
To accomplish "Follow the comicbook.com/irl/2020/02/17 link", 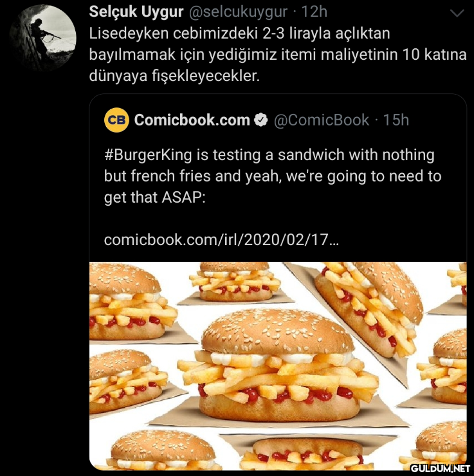I will [221, 240].
